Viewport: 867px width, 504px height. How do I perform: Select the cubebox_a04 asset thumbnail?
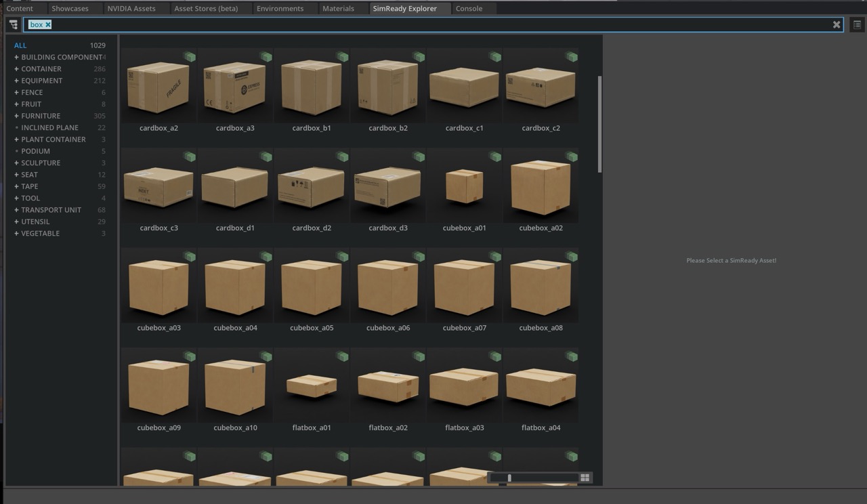click(235, 285)
